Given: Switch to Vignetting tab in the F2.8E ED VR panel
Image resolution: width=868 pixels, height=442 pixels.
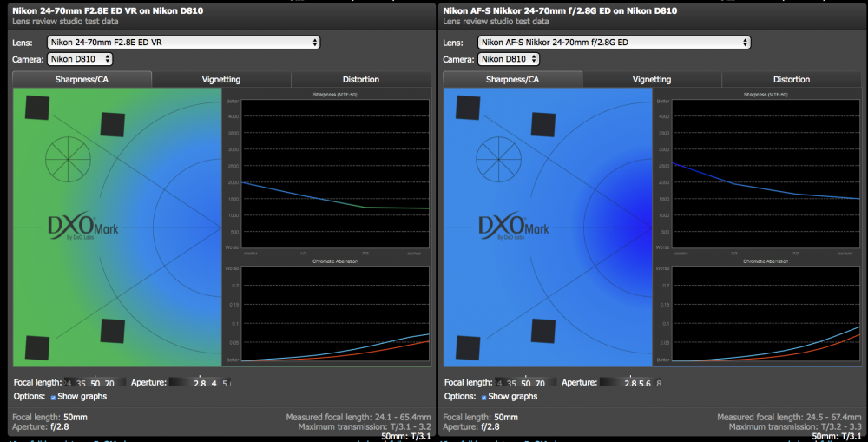Looking at the screenshot, I should click(x=220, y=79).
